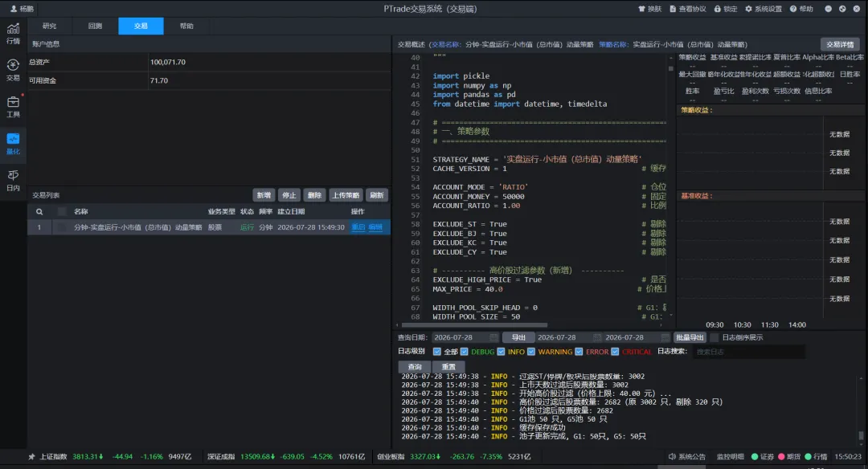Click the 批量导出 button
The height and width of the screenshot is (469, 868).
pyautogui.click(x=690, y=337)
